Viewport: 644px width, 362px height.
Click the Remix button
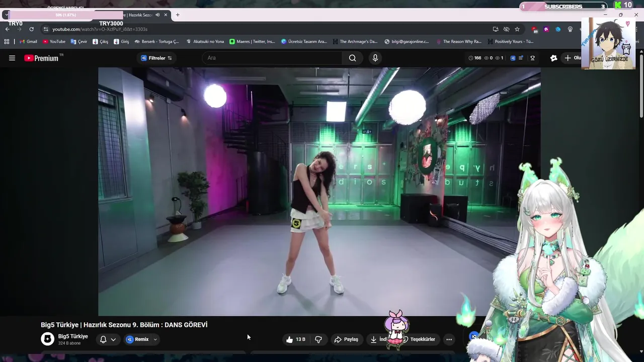point(137,339)
